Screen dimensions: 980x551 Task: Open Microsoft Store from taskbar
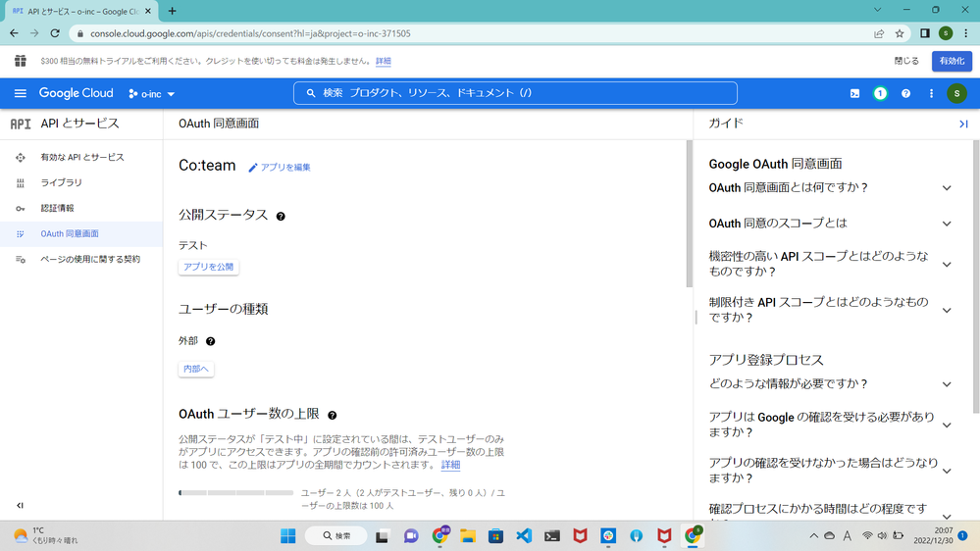pyautogui.click(x=495, y=536)
